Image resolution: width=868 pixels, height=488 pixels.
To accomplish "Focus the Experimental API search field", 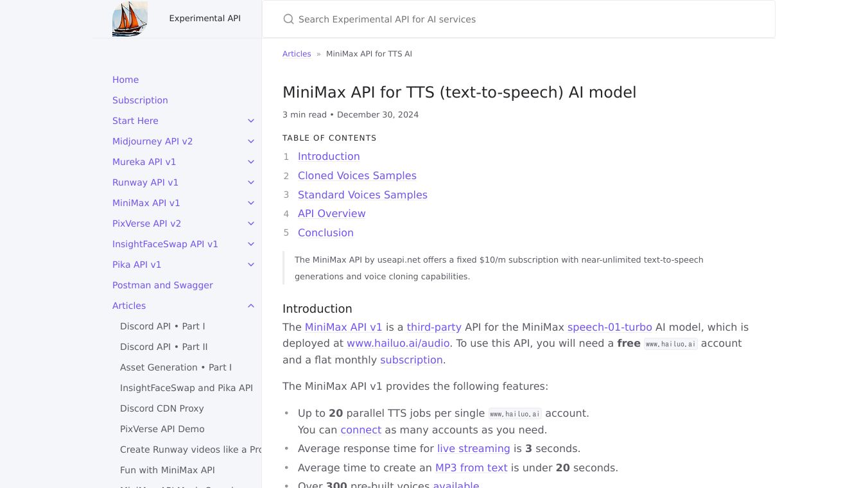I will [x=514, y=19].
